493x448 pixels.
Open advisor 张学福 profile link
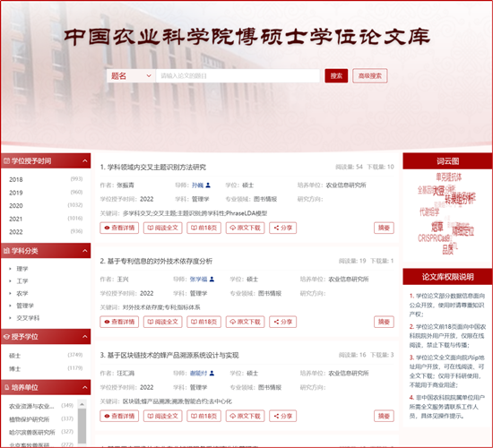pyautogui.click(x=198, y=280)
